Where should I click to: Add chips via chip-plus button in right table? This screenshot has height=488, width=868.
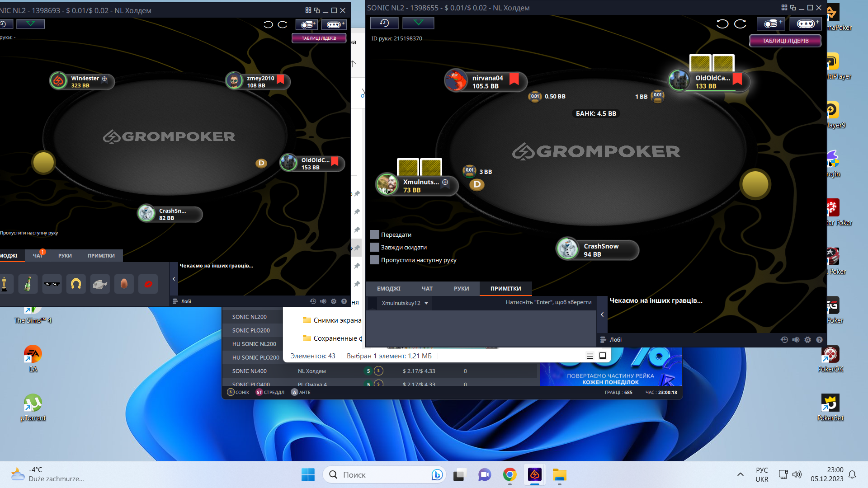[x=772, y=23]
